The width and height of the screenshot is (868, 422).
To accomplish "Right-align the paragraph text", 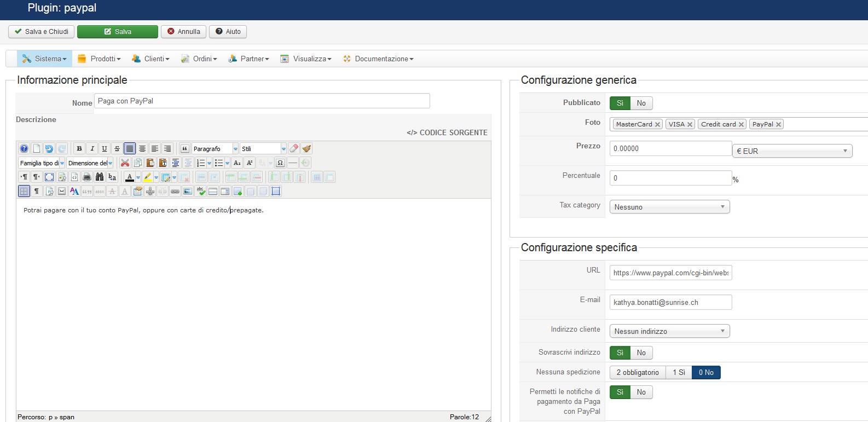I will [x=167, y=148].
